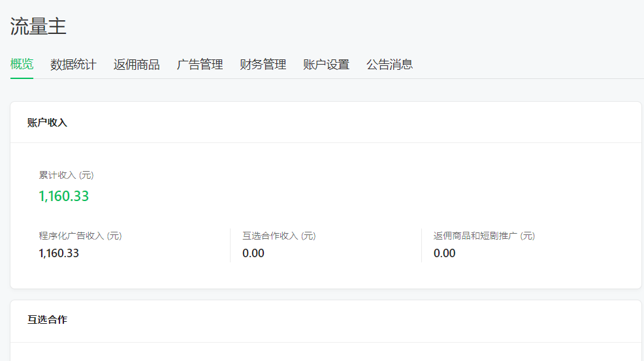Switch to the 账户设置 tab
The width and height of the screenshot is (644, 361).
click(326, 65)
